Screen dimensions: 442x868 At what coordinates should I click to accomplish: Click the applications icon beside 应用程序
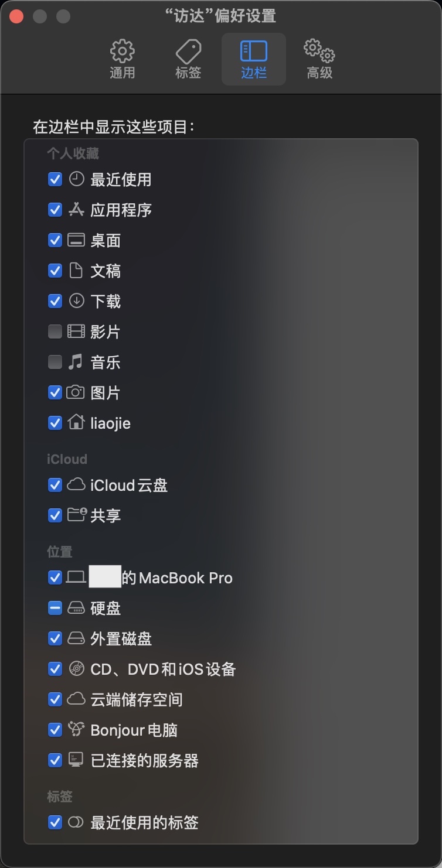click(76, 210)
